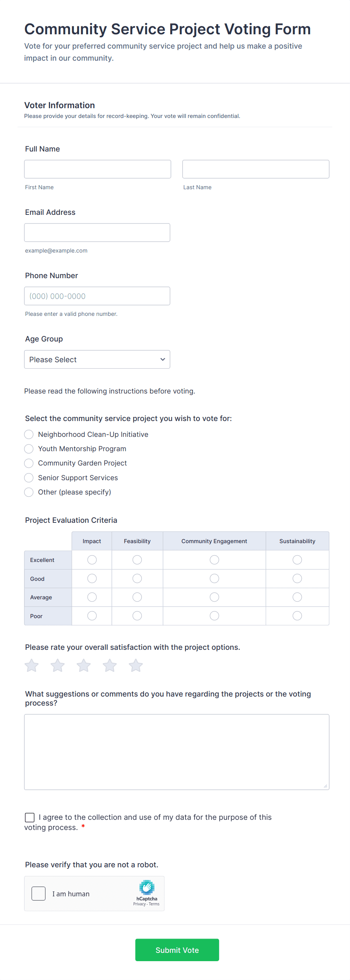
Task: Mark Sustainability as Poor
Action: pyautogui.click(x=297, y=616)
